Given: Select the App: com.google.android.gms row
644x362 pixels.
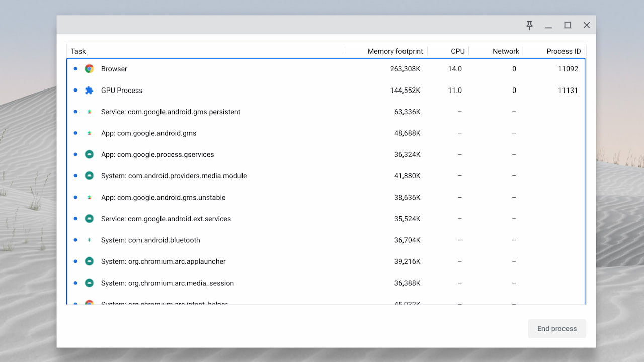Looking at the screenshot, I should [x=326, y=133].
